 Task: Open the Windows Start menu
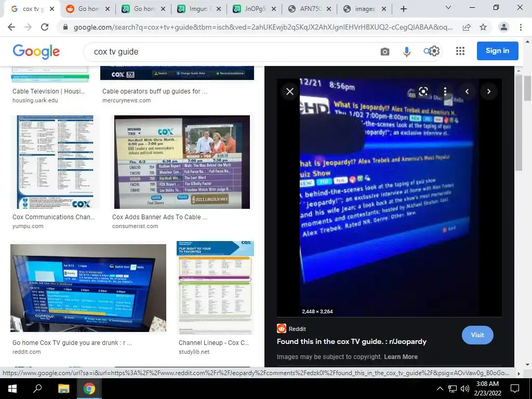(12, 389)
